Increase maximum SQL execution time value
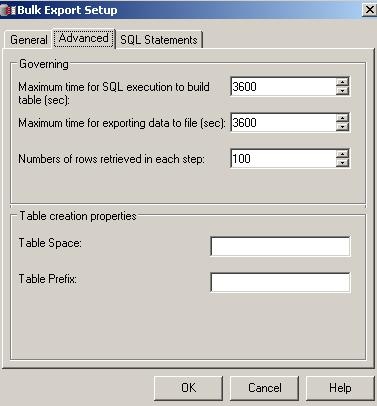Screen dimensions: 377x406 tap(342, 82)
